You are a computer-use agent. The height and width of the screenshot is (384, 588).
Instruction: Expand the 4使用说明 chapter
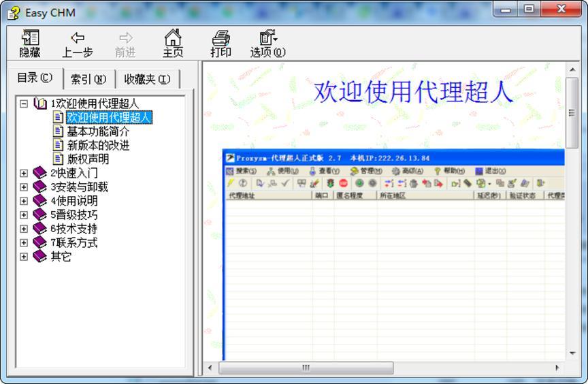pyautogui.click(x=24, y=201)
